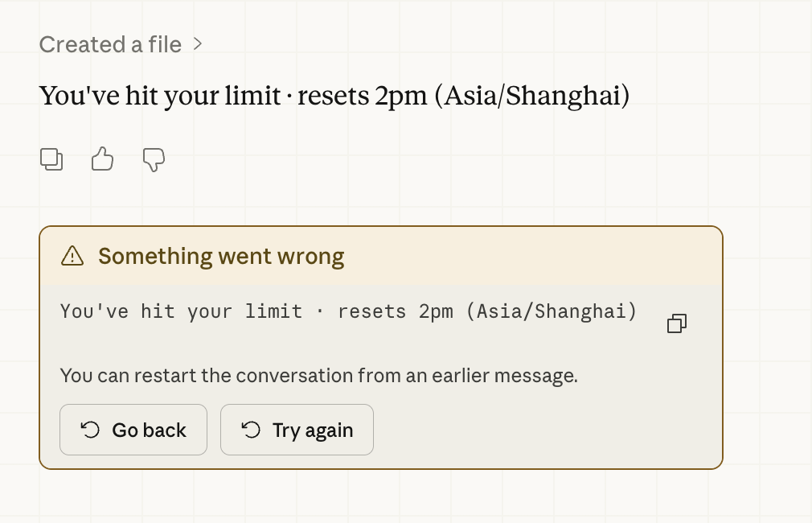Image resolution: width=812 pixels, height=523 pixels.
Task: Expand the chevron beside "Created a file"
Action: 198,44
